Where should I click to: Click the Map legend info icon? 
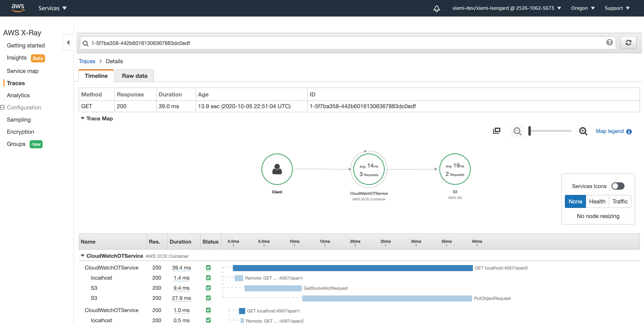tap(629, 132)
